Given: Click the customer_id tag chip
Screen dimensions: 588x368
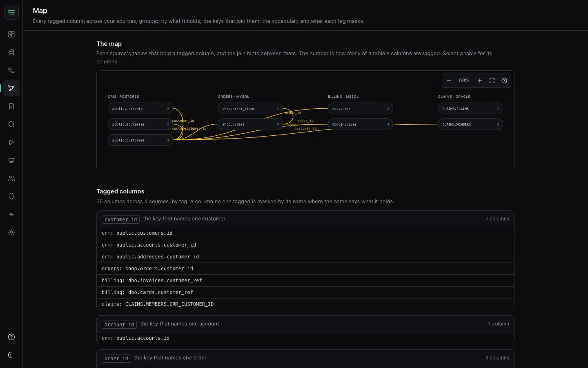Looking at the screenshot, I should [x=120, y=220].
